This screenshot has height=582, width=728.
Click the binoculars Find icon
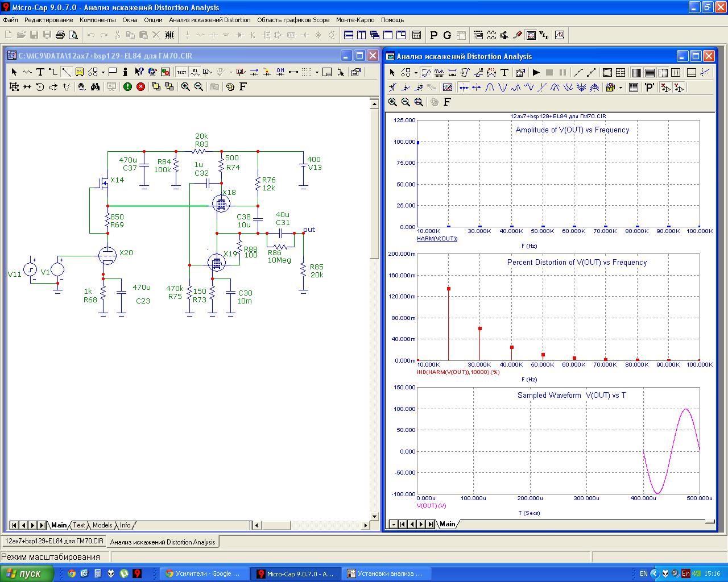click(95, 87)
